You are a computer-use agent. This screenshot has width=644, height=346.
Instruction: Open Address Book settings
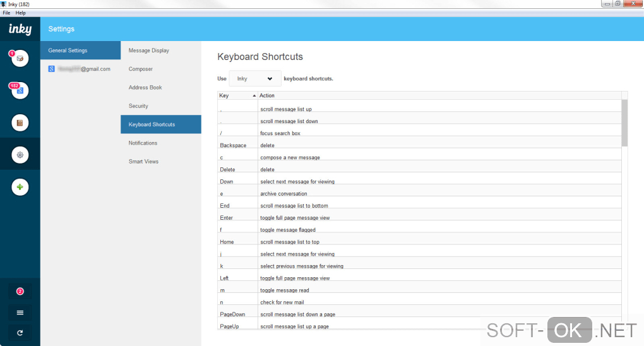pos(161,88)
